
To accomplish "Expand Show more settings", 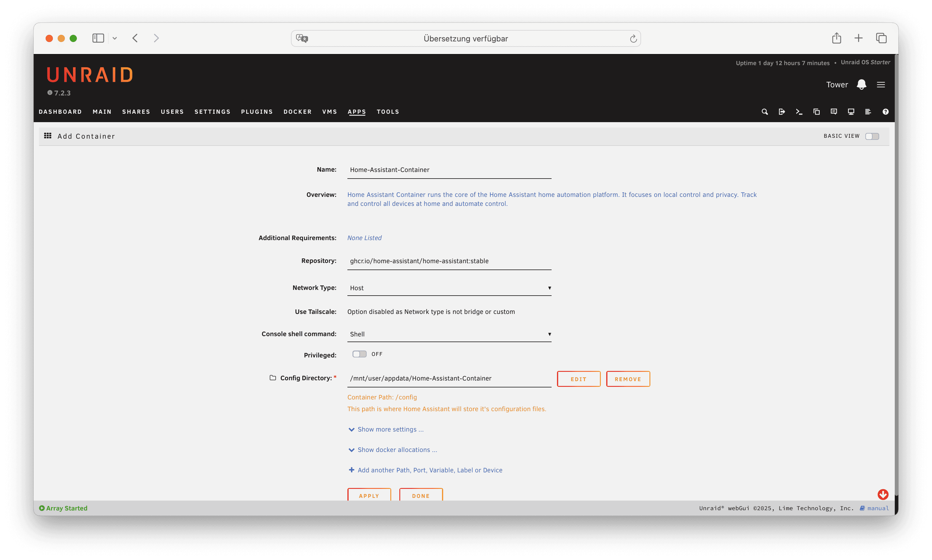I will tap(390, 429).
